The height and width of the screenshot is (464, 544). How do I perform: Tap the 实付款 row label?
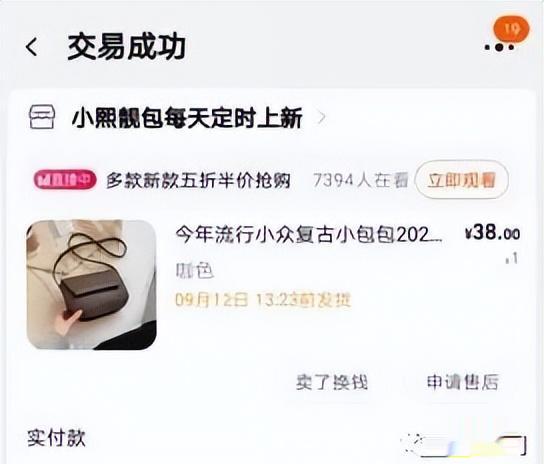click(56, 438)
